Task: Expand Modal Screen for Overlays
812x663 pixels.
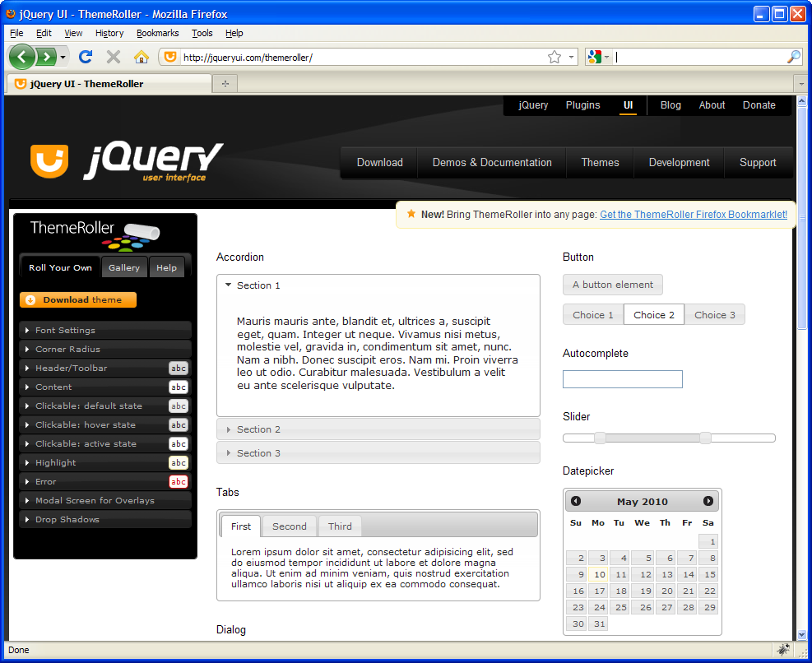Action: click(105, 500)
